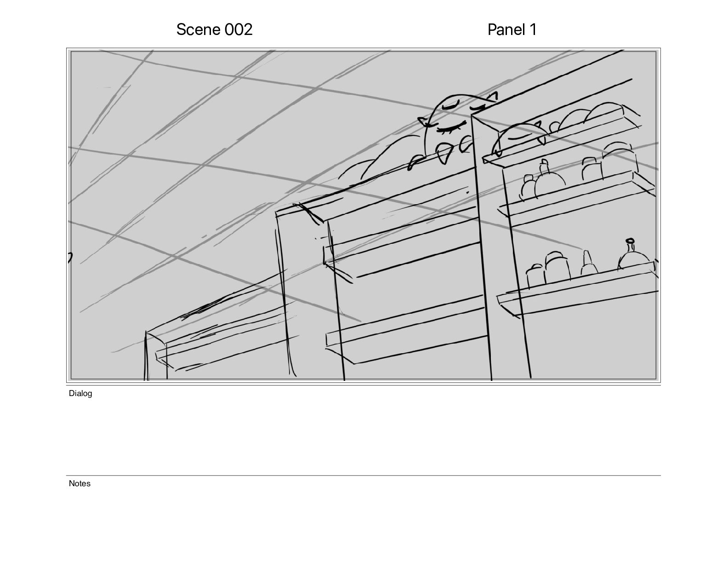Click the empty Notes text area
This screenshot has height=563, width=728.
(x=364, y=520)
